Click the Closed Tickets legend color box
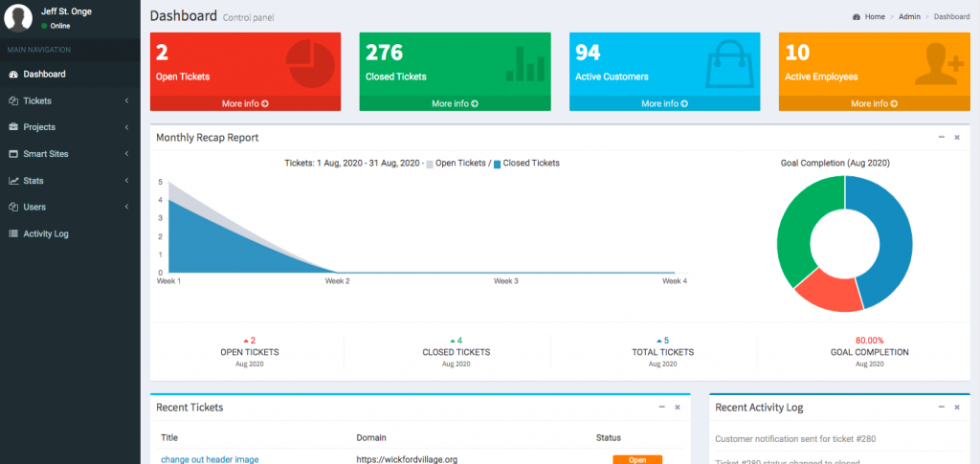The height and width of the screenshot is (464, 980). point(497,165)
